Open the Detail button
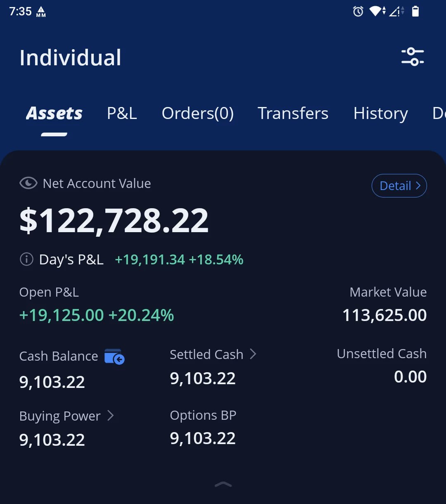Screen dimensions: 446x504 pyautogui.click(x=399, y=186)
